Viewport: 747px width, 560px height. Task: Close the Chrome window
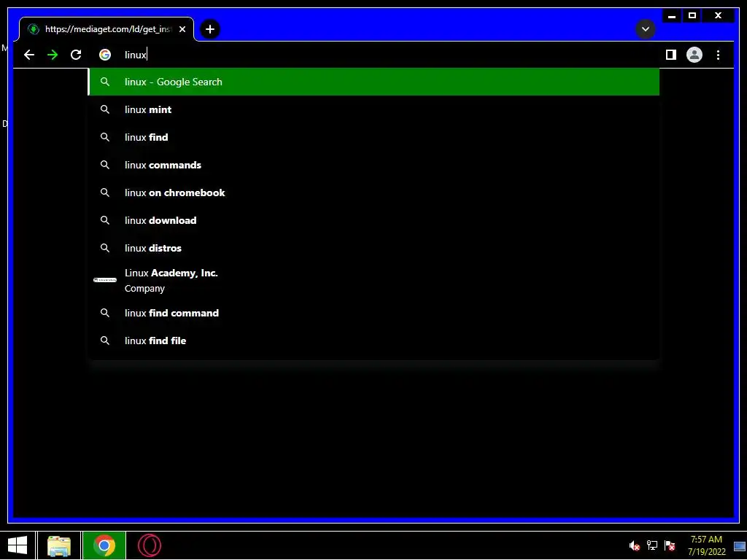[719, 15]
